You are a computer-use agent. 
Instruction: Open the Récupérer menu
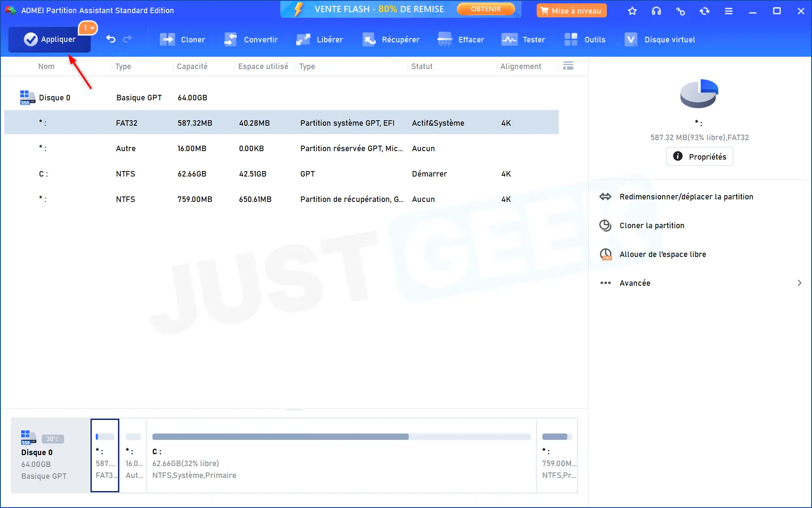[391, 40]
